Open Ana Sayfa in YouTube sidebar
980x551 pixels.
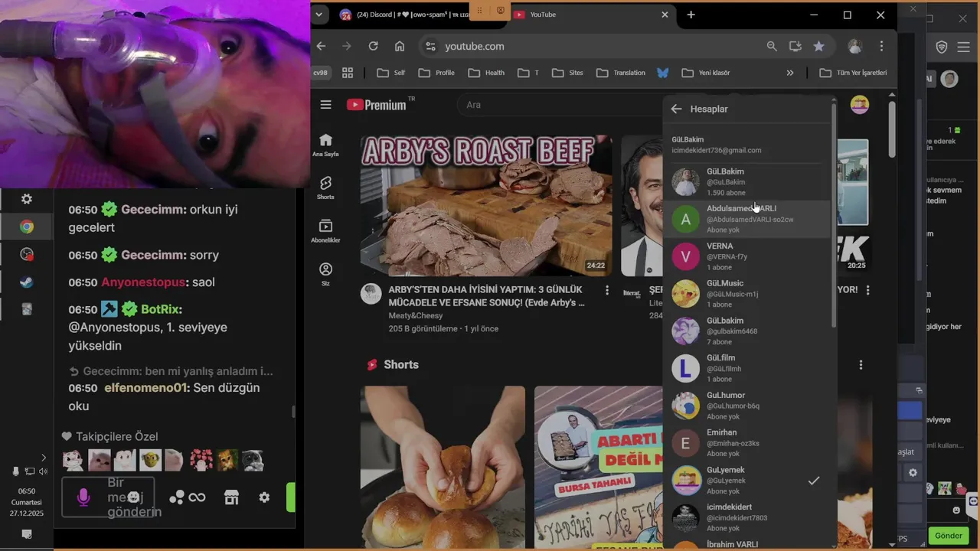pyautogui.click(x=325, y=144)
